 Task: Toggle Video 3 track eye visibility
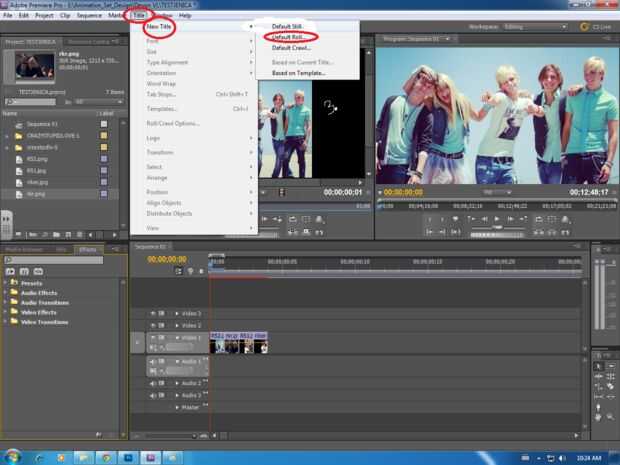153,313
